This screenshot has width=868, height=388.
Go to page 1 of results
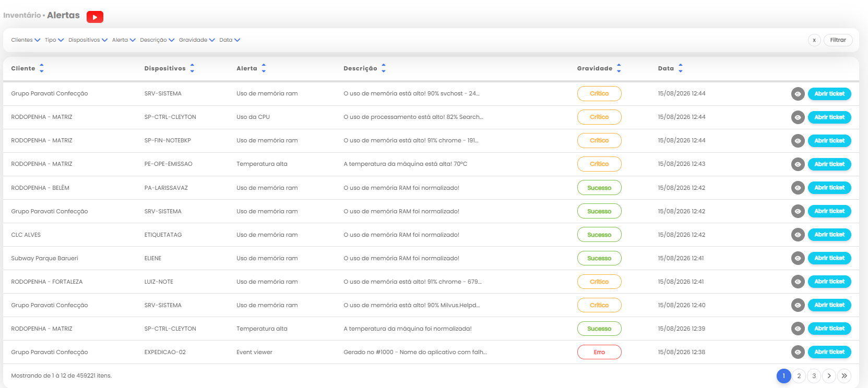pyautogui.click(x=783, y=376)
